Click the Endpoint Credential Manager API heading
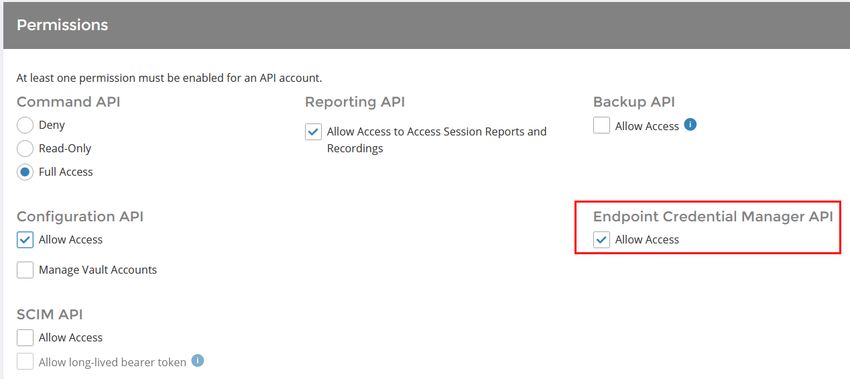The width and height of the screenshot is (850, 379). point(713,216)
